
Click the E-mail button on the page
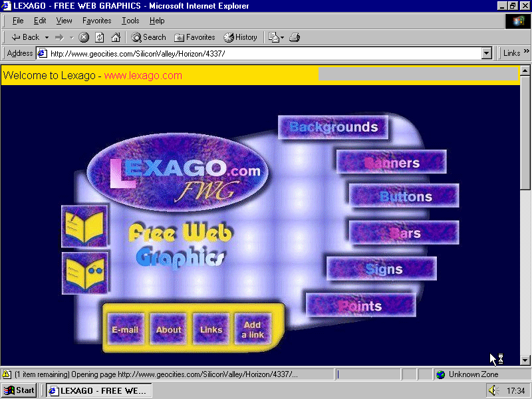click(x=125, y=330)
